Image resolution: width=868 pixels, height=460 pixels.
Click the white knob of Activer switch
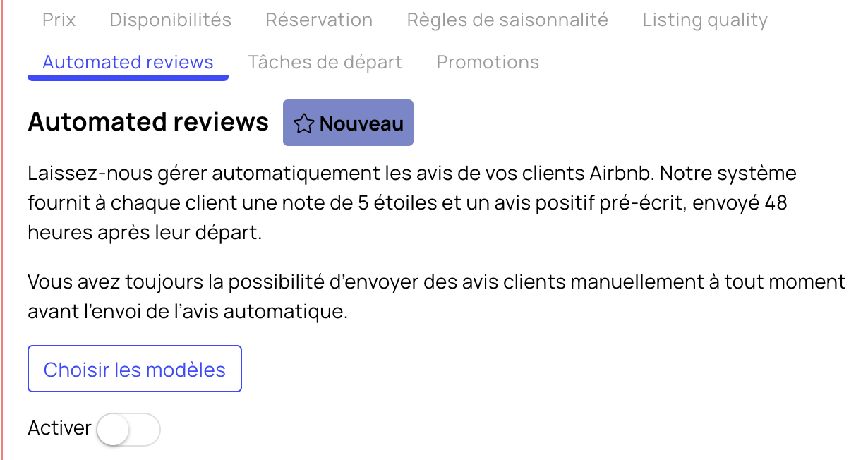tap(113, 429)
